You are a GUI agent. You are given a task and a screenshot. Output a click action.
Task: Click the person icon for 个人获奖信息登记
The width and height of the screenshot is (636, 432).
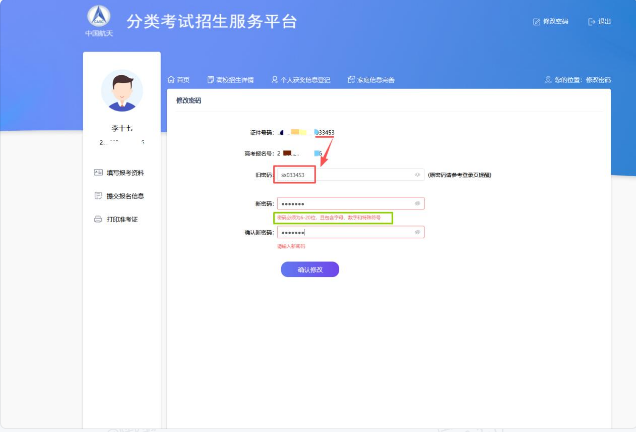[274, 79]
